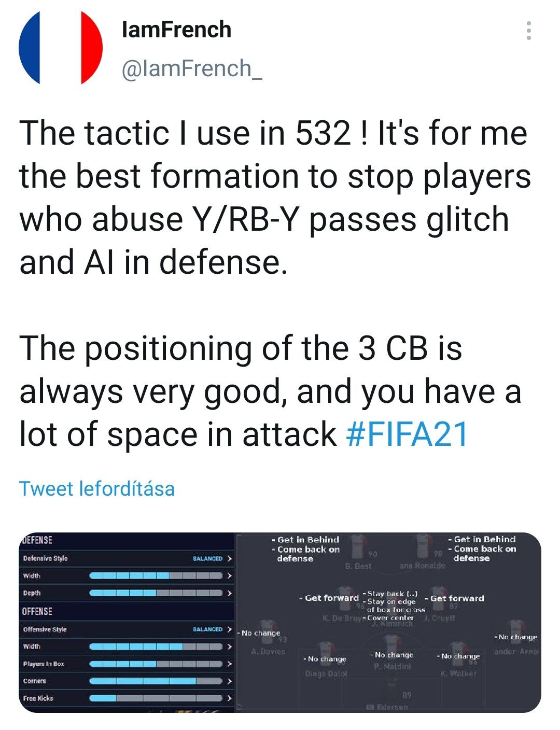Click the arrow beside the Depth bar
This screenshot has height=730, width=560.
(229, 593)
